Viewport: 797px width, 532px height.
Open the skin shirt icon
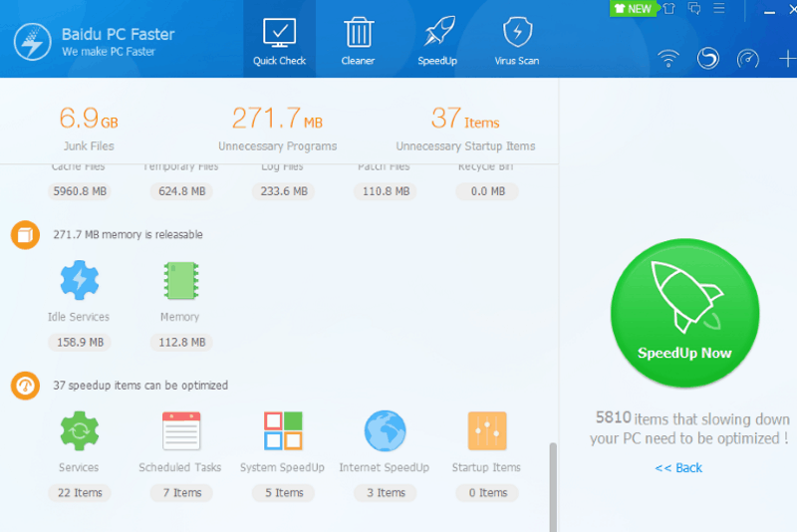coord(668,8)
